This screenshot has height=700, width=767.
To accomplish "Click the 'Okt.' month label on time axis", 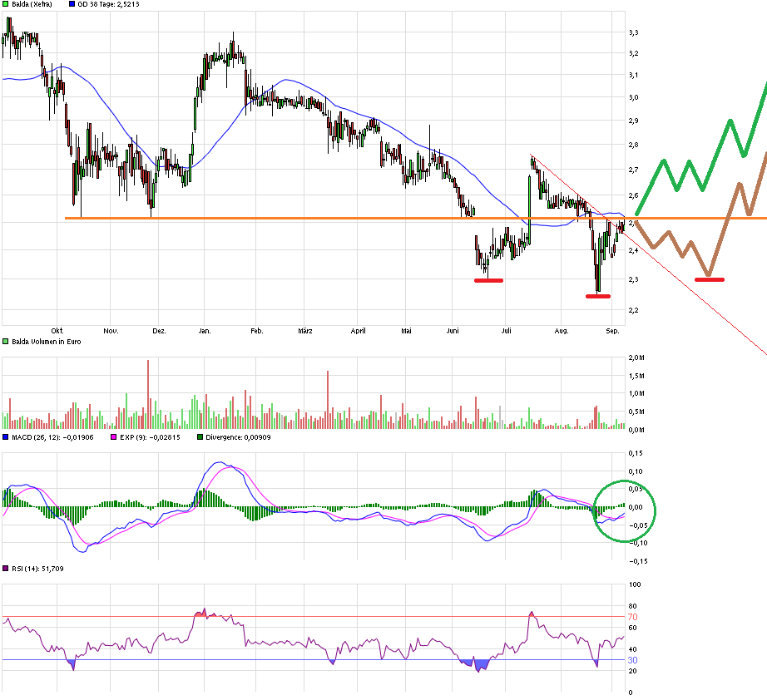I will [57, 331].
